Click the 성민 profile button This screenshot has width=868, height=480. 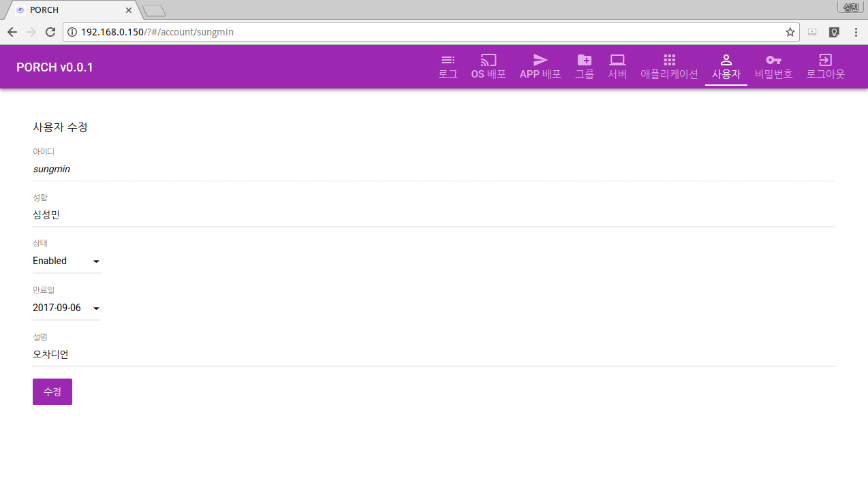[851, 7]
